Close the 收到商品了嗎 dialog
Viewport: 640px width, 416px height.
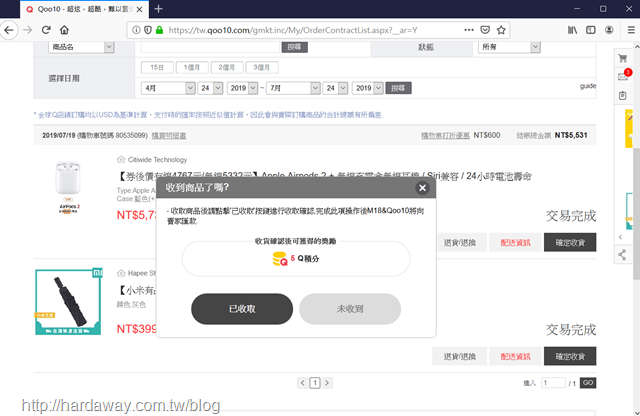[422, 188]
